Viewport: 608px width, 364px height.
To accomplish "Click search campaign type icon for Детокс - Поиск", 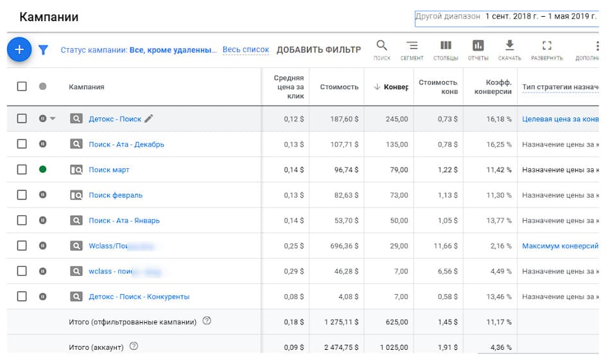I will point(76,119).
